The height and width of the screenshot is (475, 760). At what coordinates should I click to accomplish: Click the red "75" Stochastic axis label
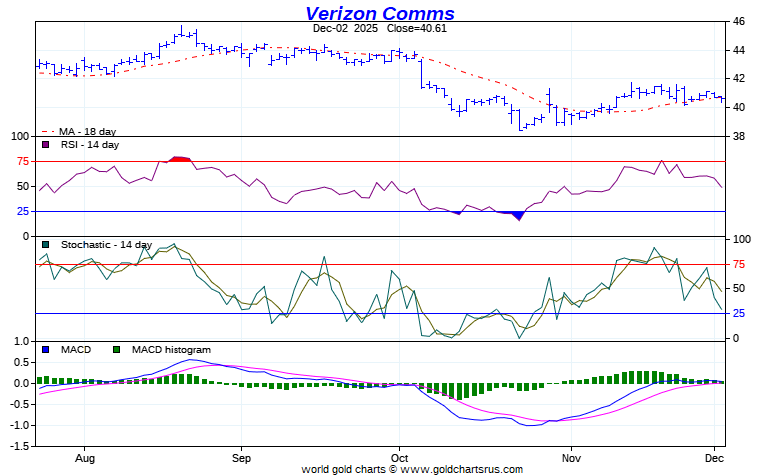[739, 264]
